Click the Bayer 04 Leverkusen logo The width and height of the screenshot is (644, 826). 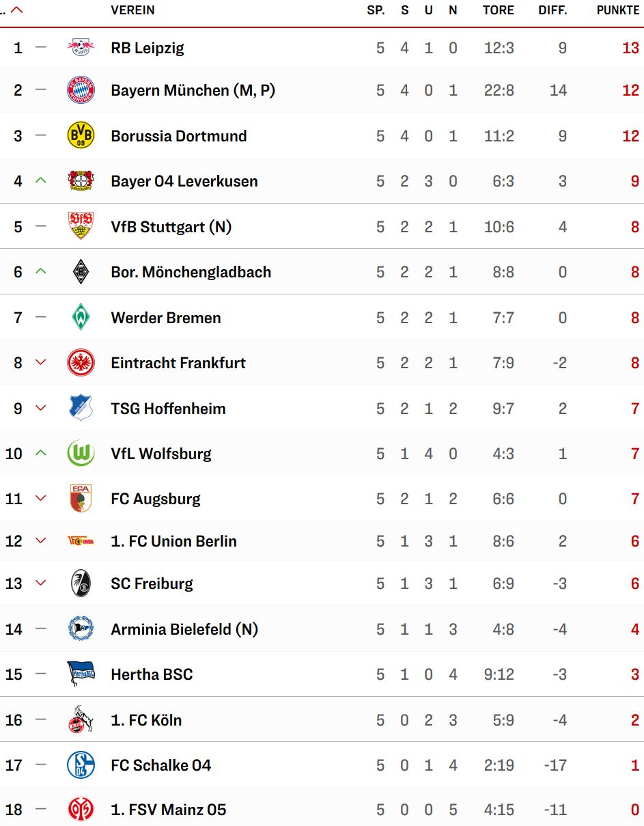pyautogui.click(x=81, y=181)
